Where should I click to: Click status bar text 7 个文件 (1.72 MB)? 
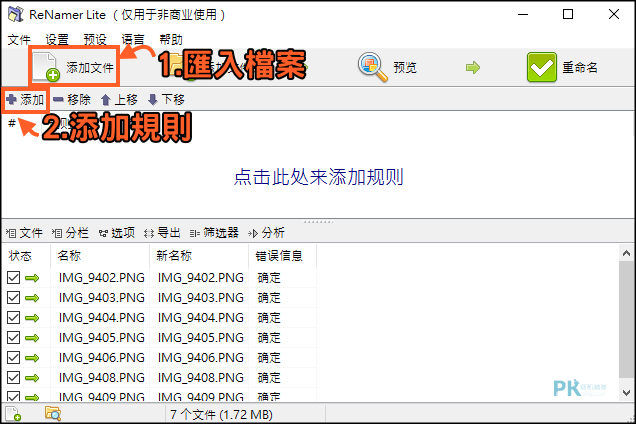coord(221,415)
